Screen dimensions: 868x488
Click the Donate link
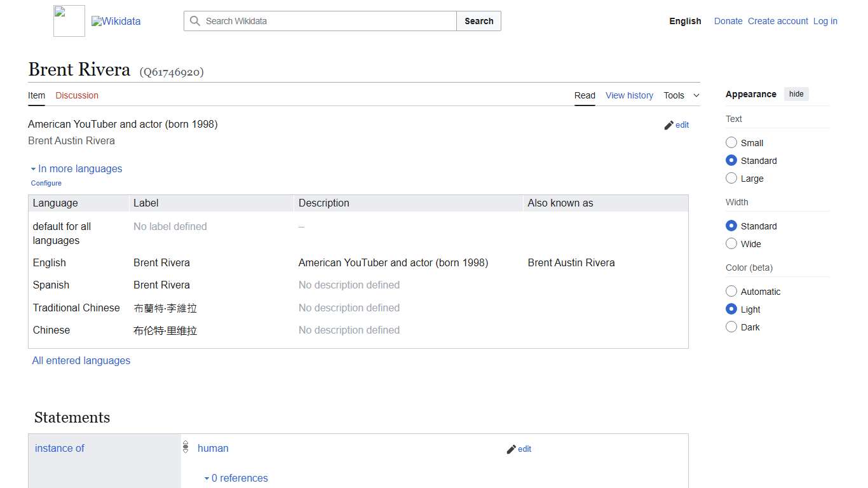pos(728,21)
